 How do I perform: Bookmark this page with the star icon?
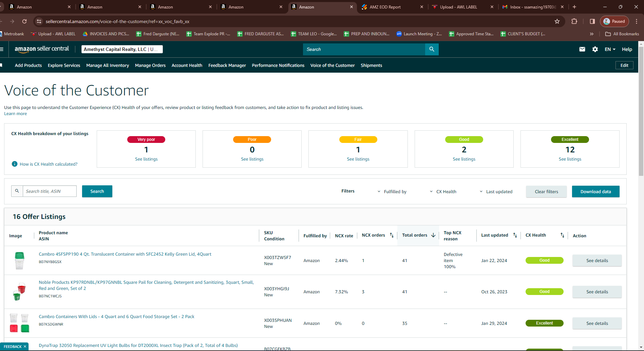pyautogui.click(x=557, y=21)
